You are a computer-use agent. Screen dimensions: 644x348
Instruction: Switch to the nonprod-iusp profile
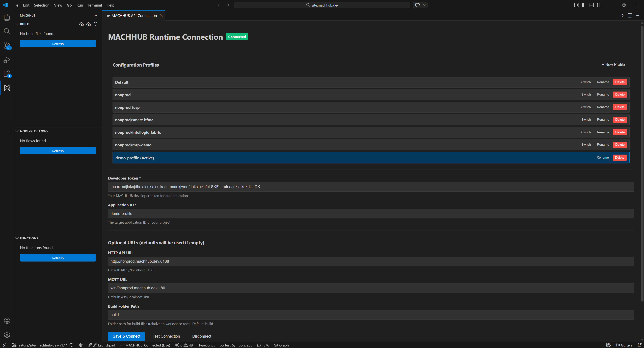point(586,107)
